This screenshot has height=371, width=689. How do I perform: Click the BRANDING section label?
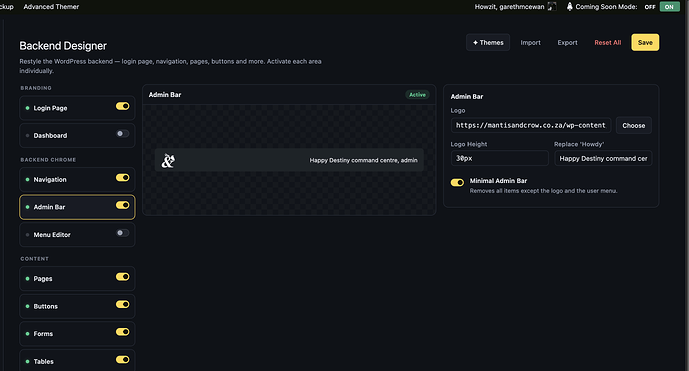[x=36, y=88]
